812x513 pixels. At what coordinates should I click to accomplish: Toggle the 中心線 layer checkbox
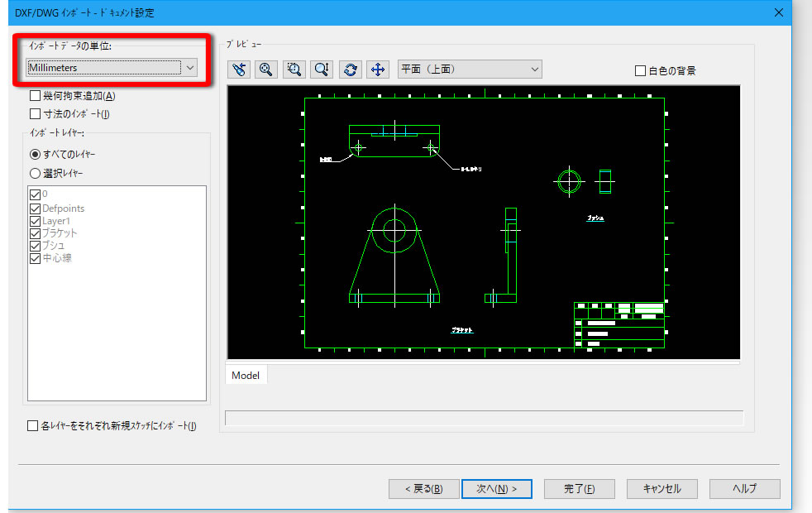(x=36, y=258)
